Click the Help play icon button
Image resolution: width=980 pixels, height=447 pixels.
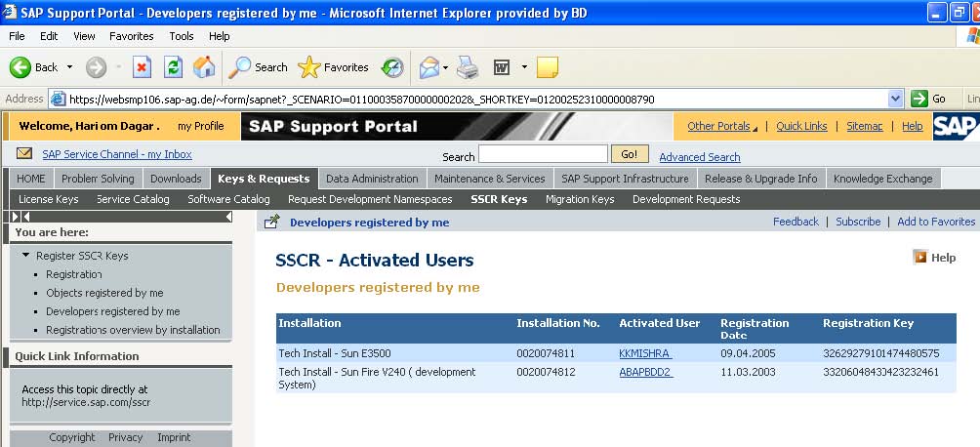click(920, 257)
